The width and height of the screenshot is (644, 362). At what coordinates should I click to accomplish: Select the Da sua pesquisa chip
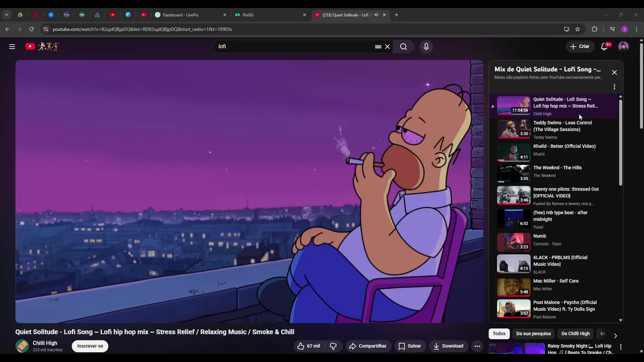(x=533, y=334)
